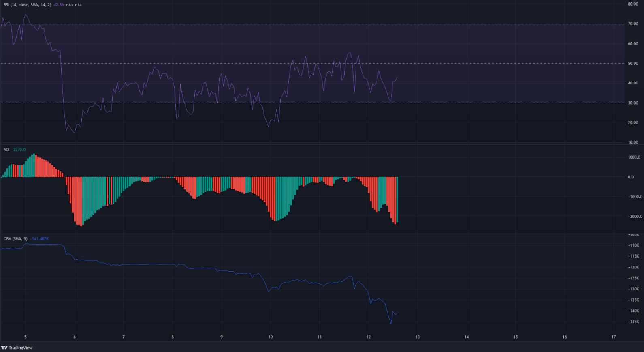Click date 13 on the time axis

pos(418,337)
